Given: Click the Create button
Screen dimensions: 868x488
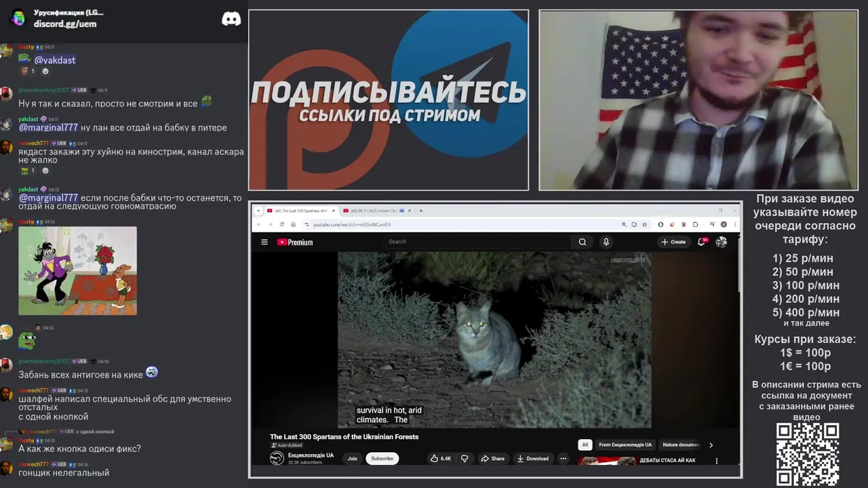Looking at the screenshot, I should click(674, 242).
